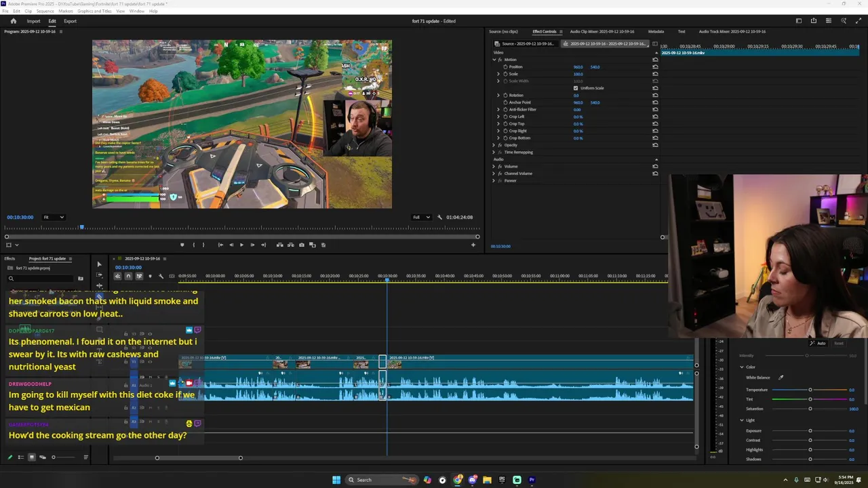Collapse the Color section in Lumetri
The width and height of the screenshot is (868, 488).
(742, 367)
